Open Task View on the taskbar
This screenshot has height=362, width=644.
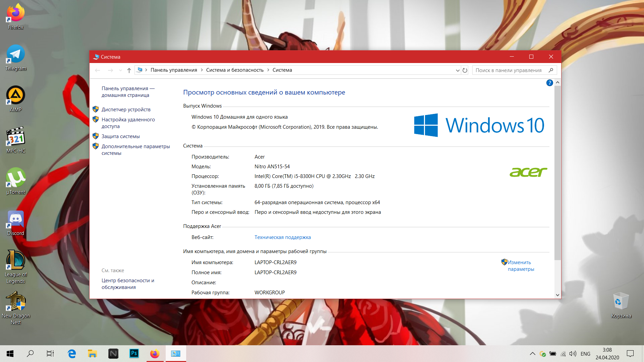click(50, 354)
